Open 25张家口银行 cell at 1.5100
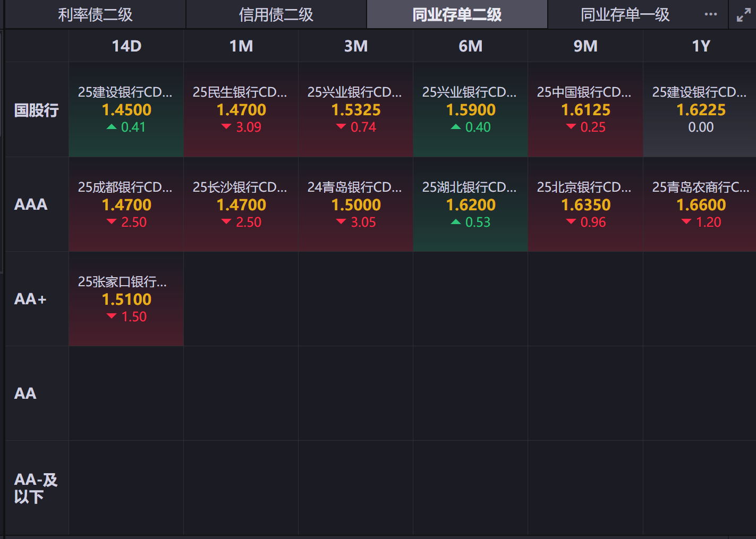The width and height of the screenshot is (756, 539). [126, 299]
